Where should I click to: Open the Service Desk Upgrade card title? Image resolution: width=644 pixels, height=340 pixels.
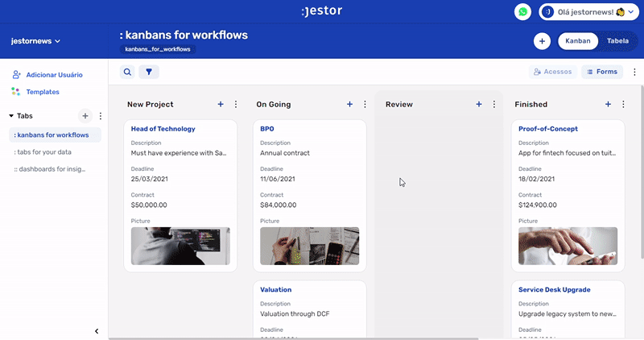point(554,289)
